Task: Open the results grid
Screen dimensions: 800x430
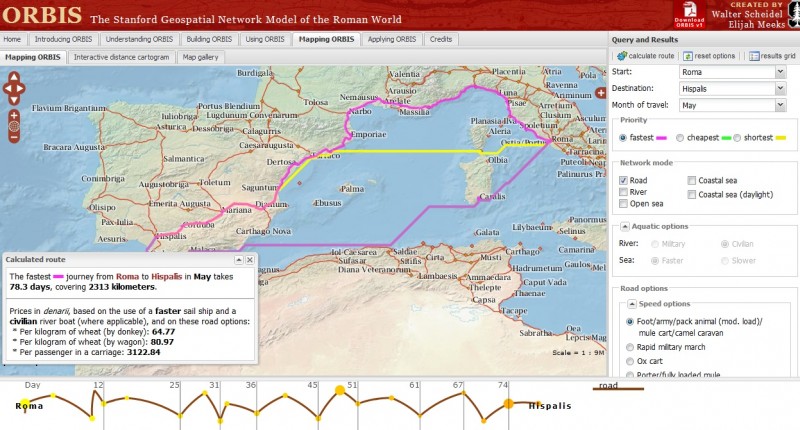Action: 772,56
